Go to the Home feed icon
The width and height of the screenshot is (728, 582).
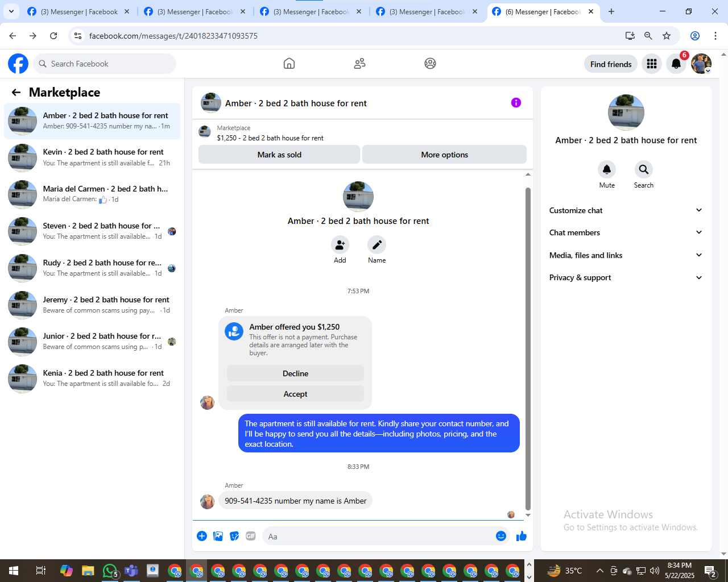coord(289,64)
